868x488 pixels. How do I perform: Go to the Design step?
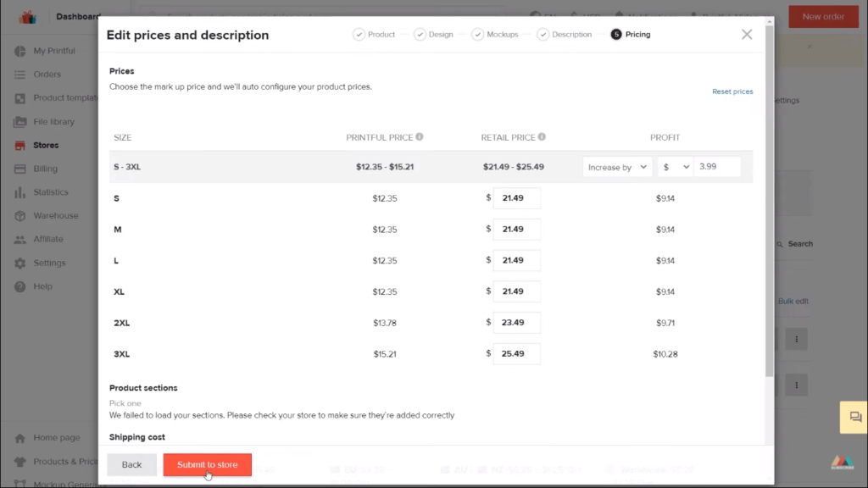pyautogui.click(x=434, y=34)
